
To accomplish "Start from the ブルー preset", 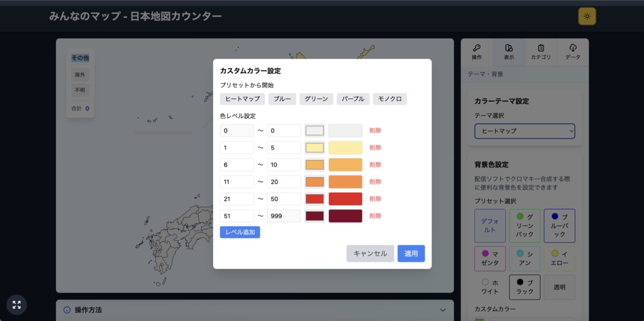I will click(282, 99).
